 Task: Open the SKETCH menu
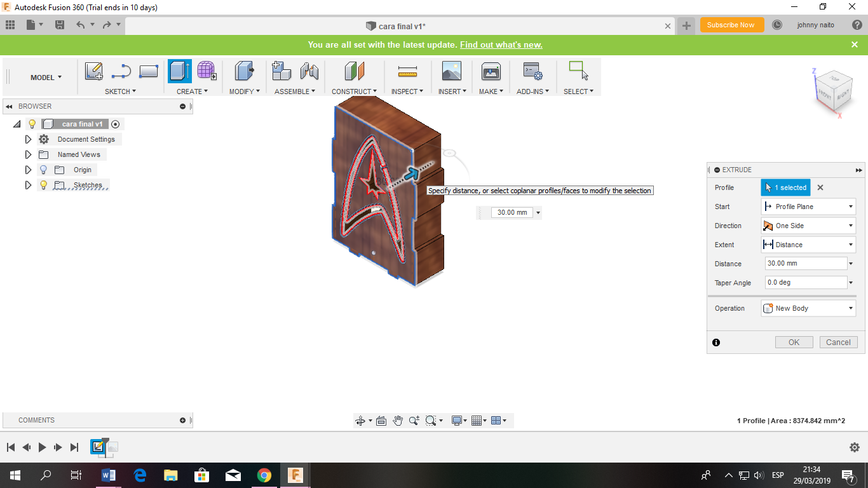(121, 91)
